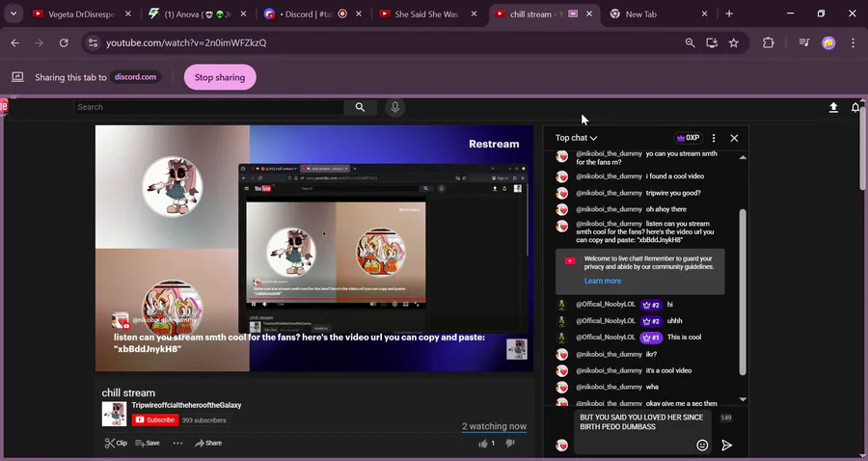Click the channel avatar under the video

114,414
